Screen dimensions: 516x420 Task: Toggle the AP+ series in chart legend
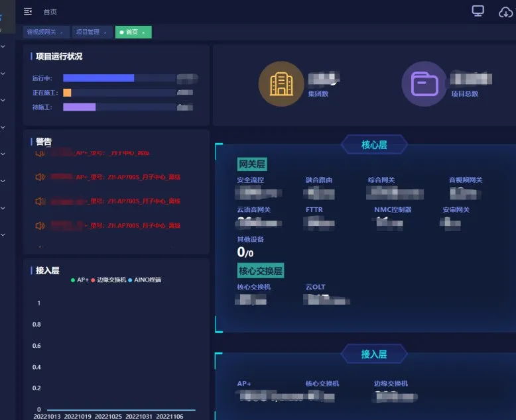[80, 280]
